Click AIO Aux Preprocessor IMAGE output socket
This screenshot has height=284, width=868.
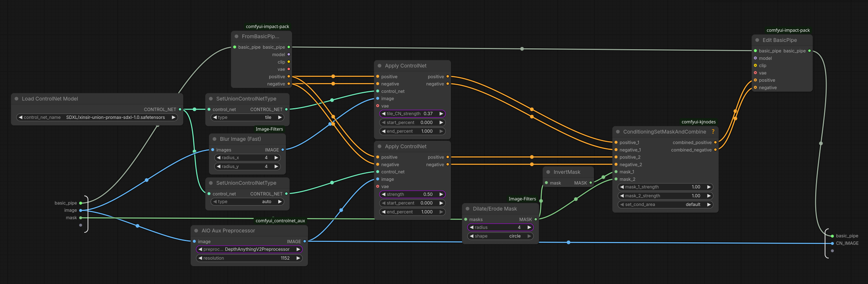pos(305,241)
